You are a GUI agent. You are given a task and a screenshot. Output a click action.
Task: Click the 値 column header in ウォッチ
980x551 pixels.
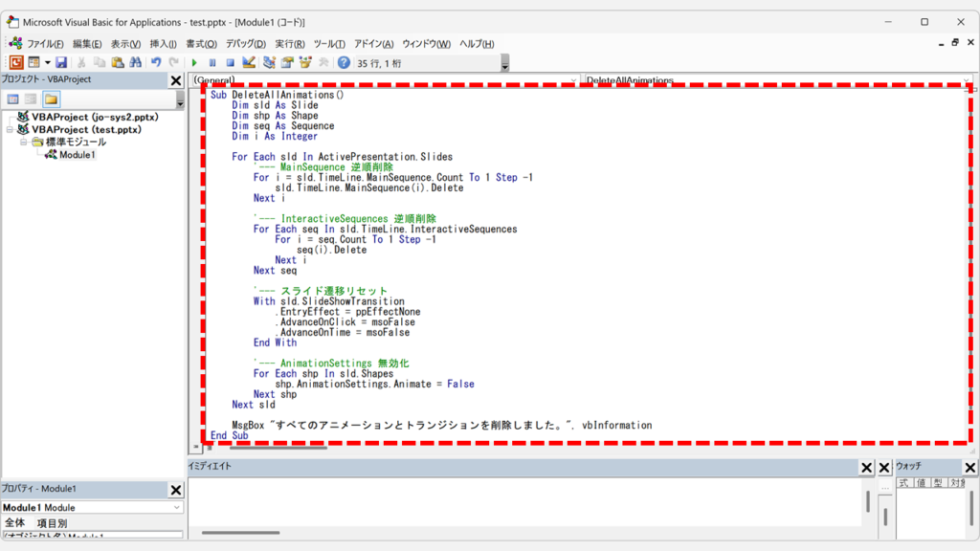(922, 483)
